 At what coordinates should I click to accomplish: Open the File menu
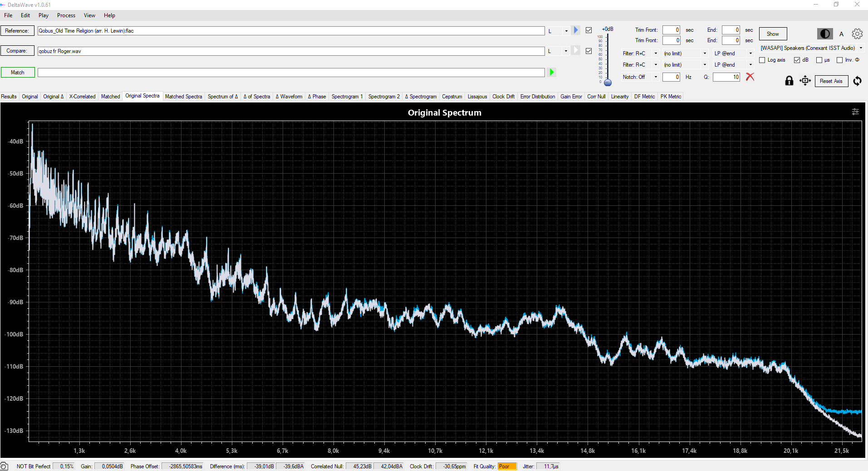[x=8, y=15]
